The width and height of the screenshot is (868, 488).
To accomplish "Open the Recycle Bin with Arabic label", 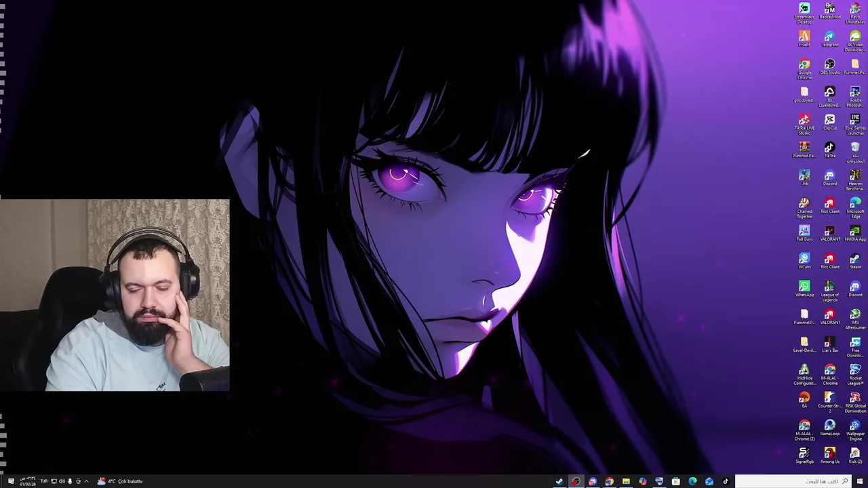I will point(855,152).
